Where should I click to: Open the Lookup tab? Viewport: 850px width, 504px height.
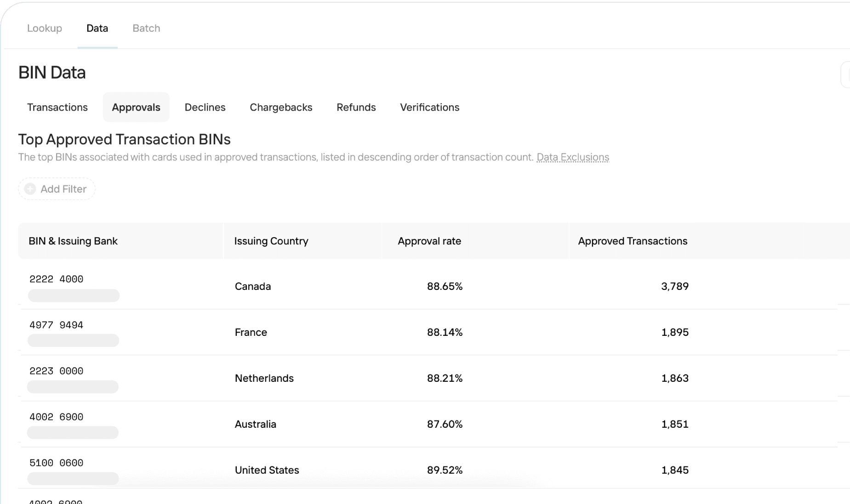pos(44,28)
